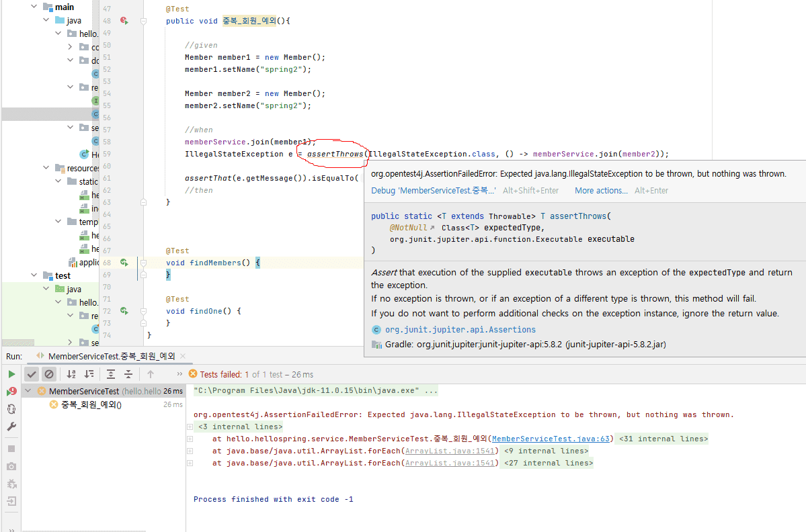The height and width of the screenshot is (532, 806).
Task: Click the orange failed icon beside Tests failed
Action: (193, 374)
